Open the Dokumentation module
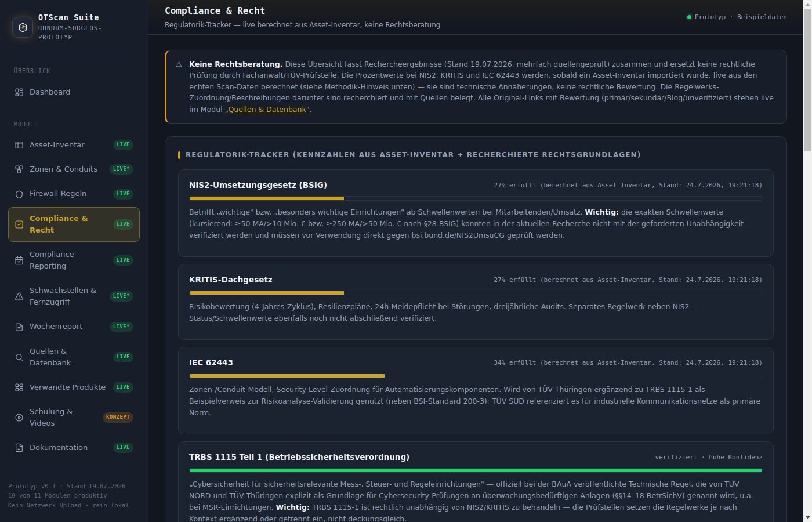The height and width of the screenshot is (522, 812). pyautogui.click(x=74, y=448)
